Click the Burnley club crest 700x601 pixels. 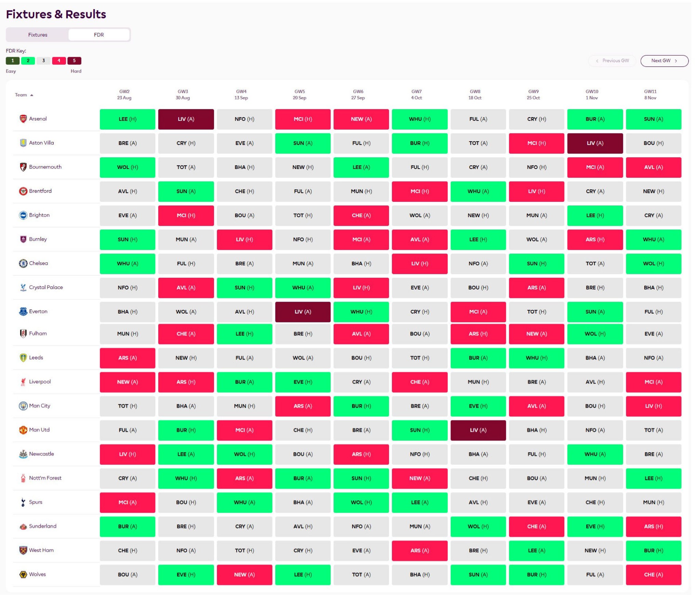coord(23,239)
